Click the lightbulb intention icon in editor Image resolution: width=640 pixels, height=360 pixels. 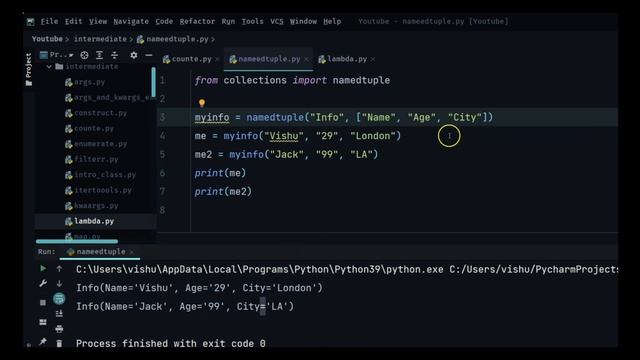point(202,103)
